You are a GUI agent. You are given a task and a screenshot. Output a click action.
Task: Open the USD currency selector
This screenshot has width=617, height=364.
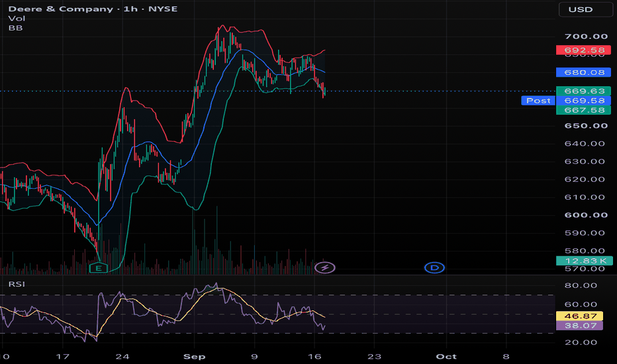point(585,9)
